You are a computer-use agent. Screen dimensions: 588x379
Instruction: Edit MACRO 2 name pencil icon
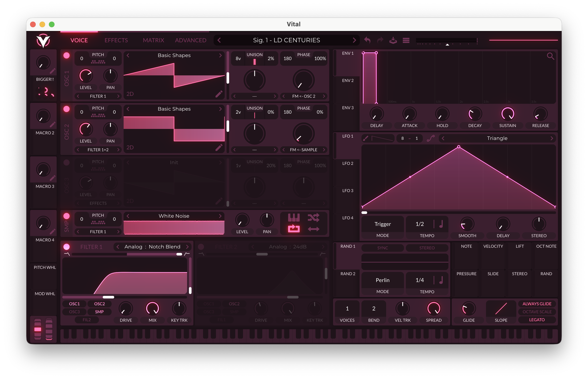(x=52, y=124)
